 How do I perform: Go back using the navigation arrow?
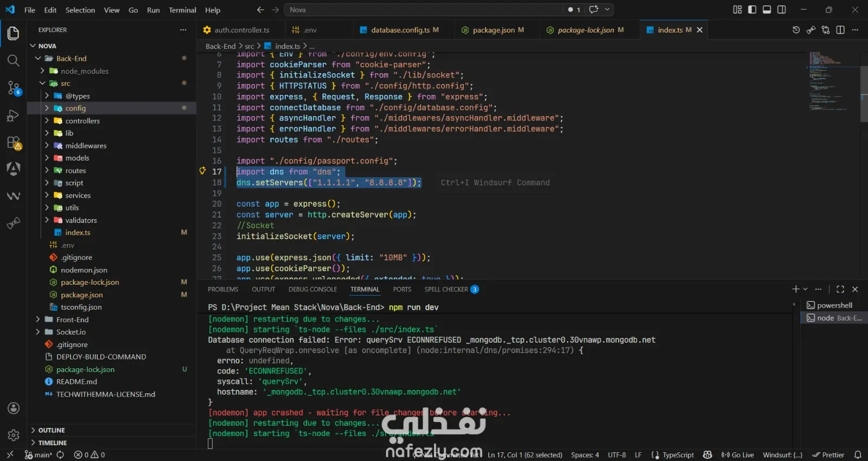click(x=260, y=10)
